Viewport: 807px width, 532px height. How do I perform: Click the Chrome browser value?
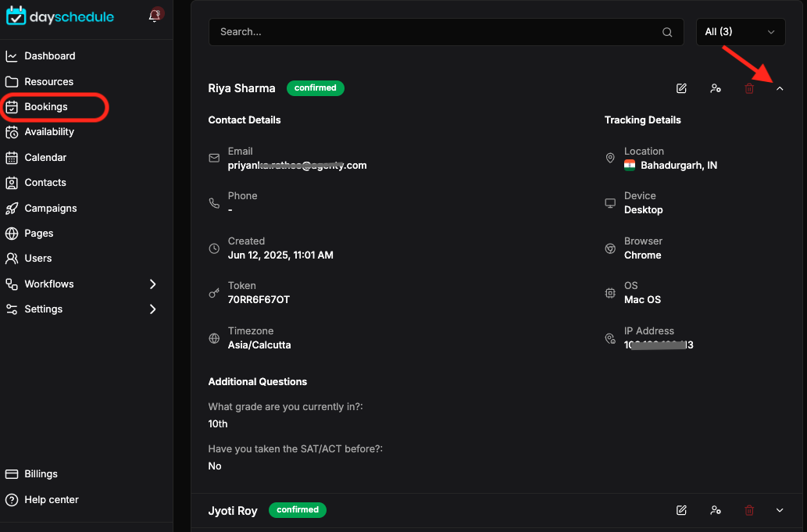click(x=642, y=255)
